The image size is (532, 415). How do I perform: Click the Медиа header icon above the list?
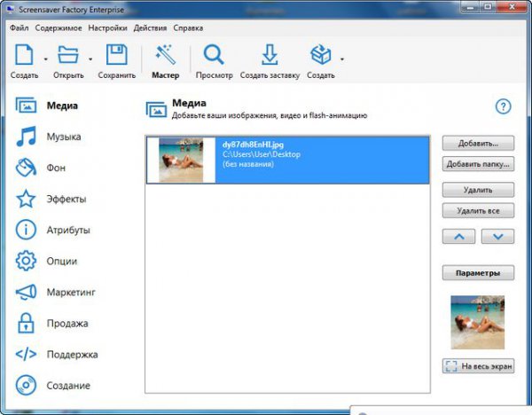click(x=156, y=109)
